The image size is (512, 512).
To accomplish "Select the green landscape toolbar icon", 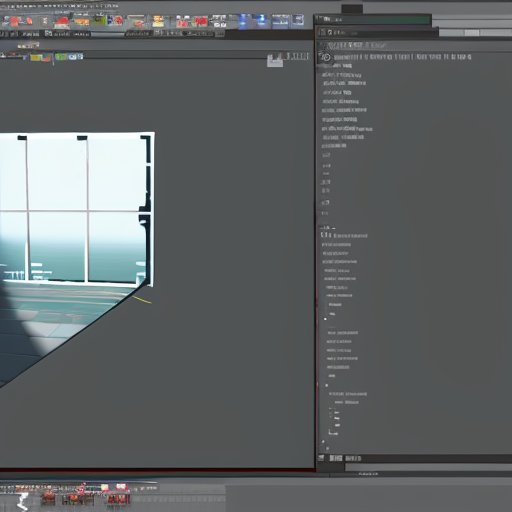I will tap(99, 20).
